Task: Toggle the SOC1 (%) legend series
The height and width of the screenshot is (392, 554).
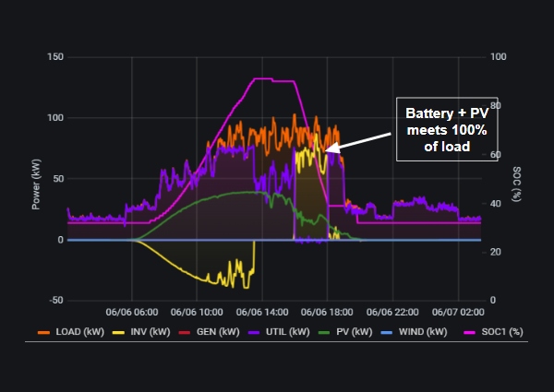Action: 493,332
